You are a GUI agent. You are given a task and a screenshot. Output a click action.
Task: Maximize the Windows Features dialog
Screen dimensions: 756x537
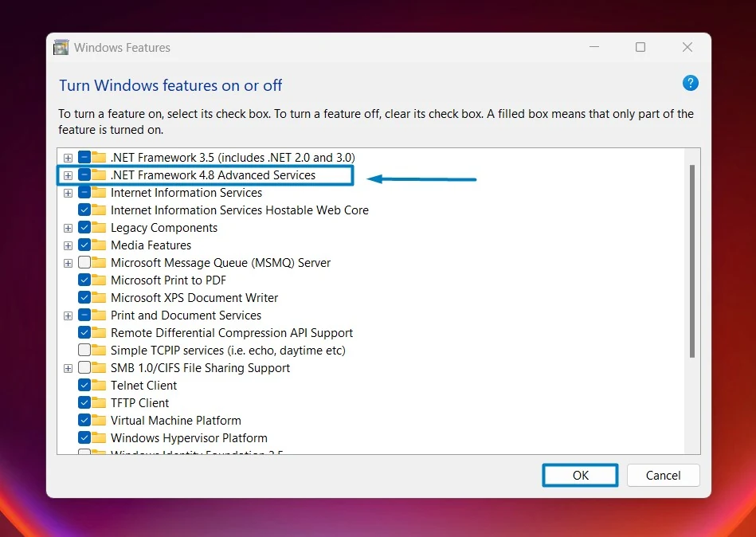640,47
